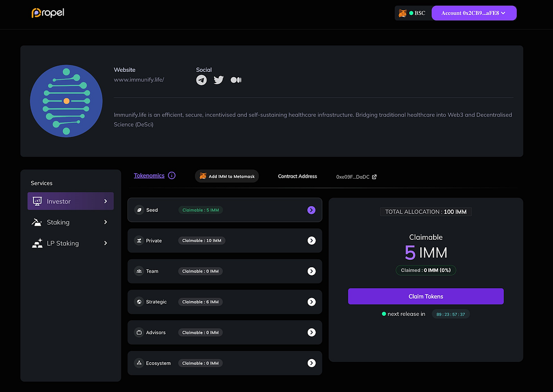Image resolution: width=553 pixels, height=392 pixels.
Task: Open the Account 0x2CB9...aFE8 dropdown
Action: coord(474,13)
